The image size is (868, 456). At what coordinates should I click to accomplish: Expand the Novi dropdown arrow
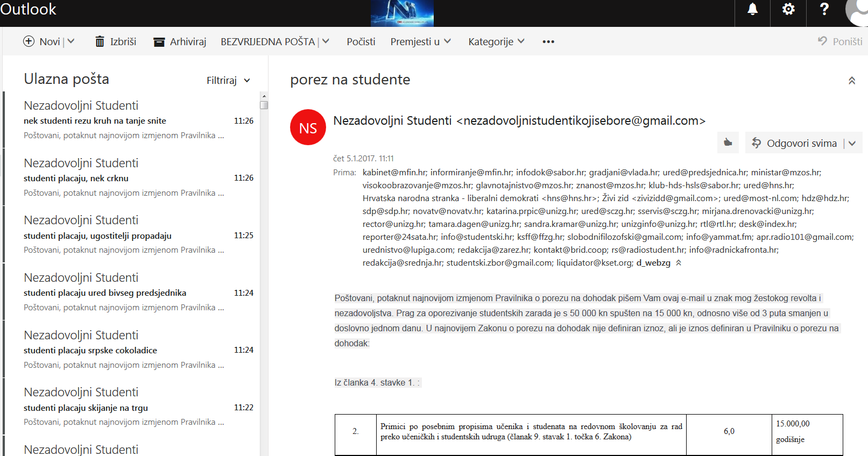pos(71,41)
